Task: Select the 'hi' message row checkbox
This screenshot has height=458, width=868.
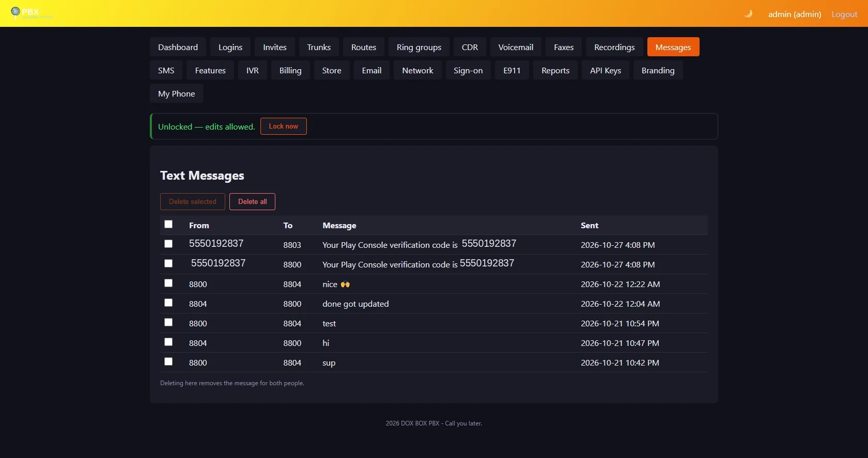Action: click(168, 342)
